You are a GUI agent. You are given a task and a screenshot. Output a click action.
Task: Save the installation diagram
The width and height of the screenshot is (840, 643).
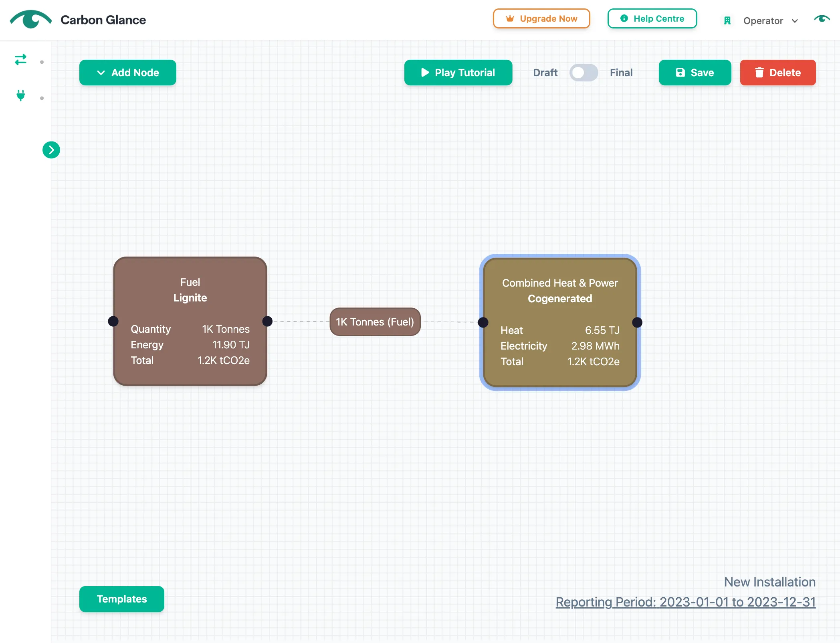[x=695, y=73]
